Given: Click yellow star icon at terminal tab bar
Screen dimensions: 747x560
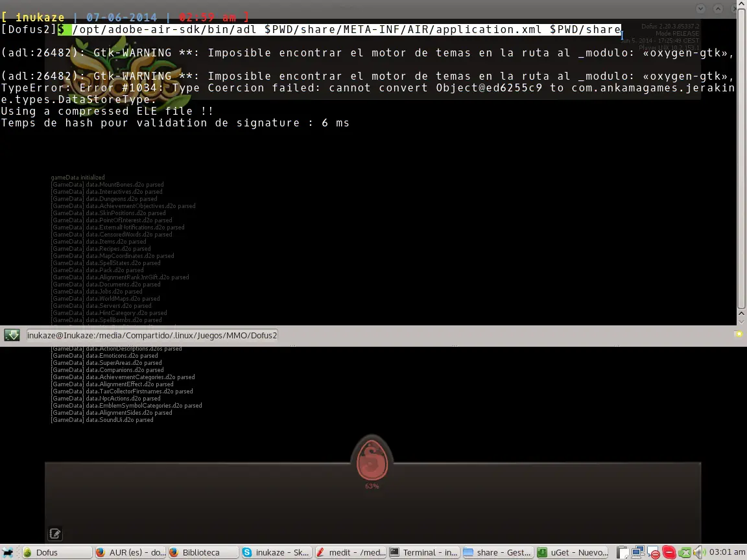Looking at the screenshot, I should point(739,334).
